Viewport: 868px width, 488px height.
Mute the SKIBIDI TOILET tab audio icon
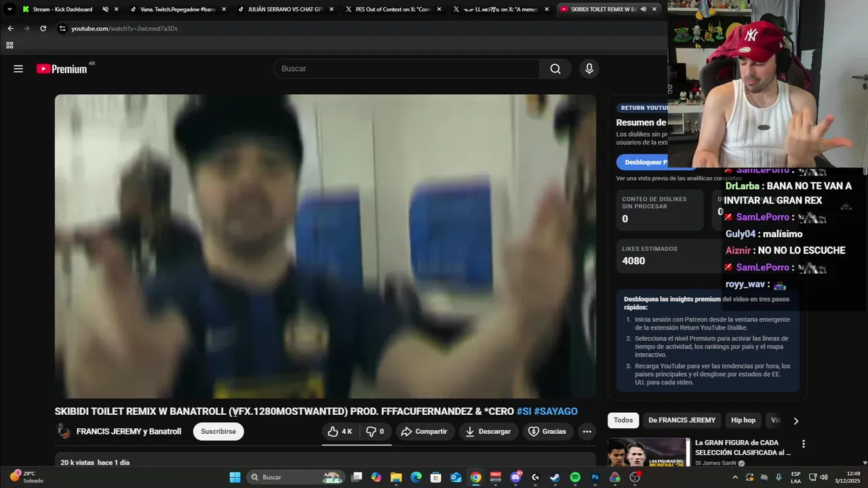coord(642,9)
